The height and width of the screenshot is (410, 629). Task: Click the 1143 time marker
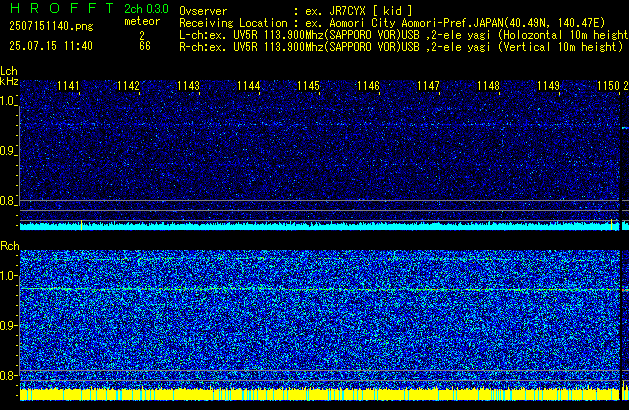click(x=188, y=86)
